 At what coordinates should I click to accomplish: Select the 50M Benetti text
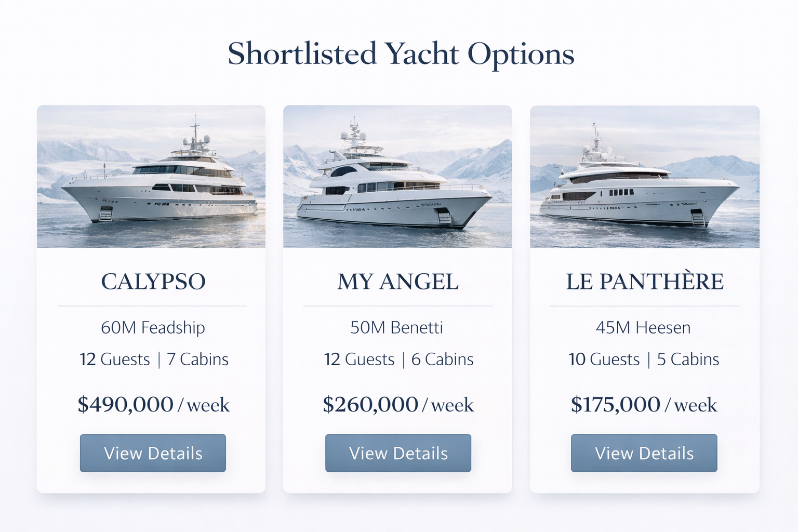pyautogui.click(x=396, y=328)
